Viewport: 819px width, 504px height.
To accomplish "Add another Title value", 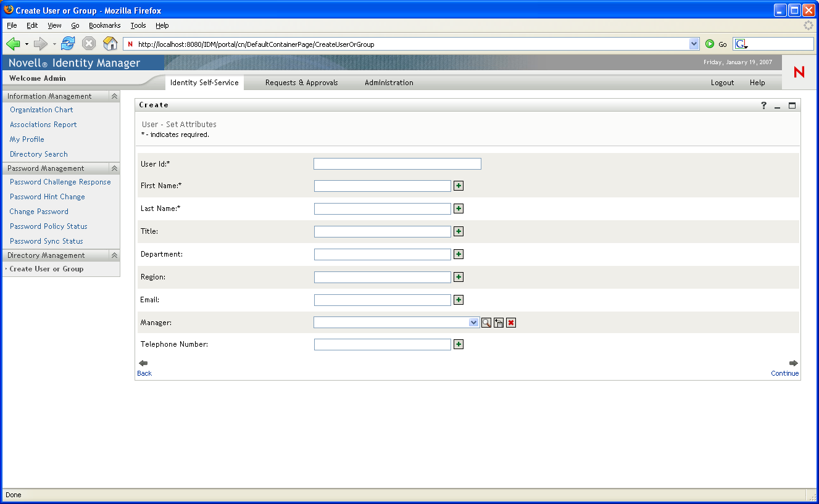I will click(459, 231).
